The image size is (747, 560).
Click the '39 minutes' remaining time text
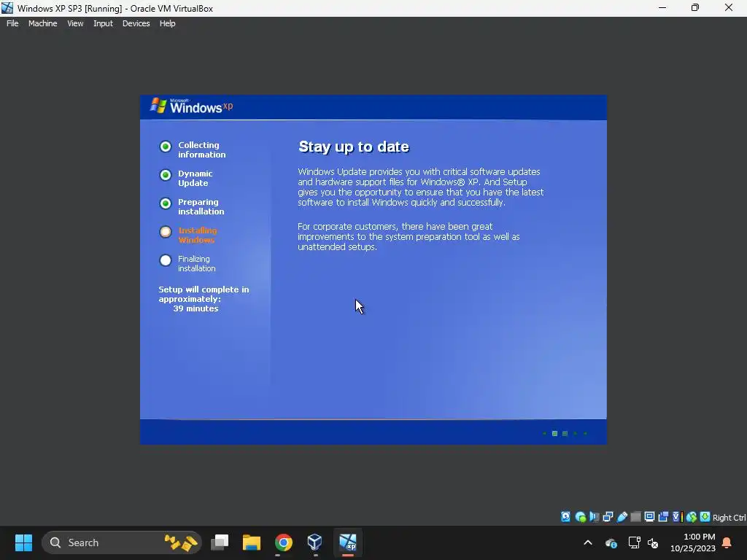(196, 308)
